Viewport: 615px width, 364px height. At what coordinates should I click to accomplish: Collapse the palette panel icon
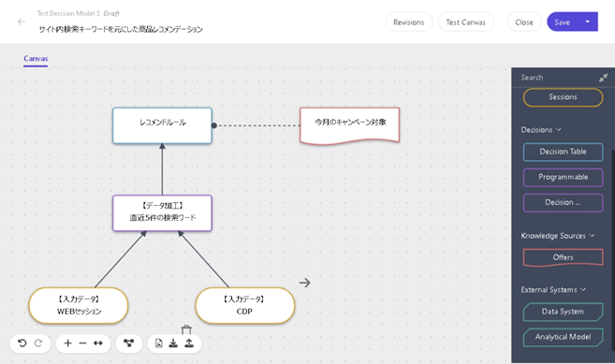tap(603, 78)
